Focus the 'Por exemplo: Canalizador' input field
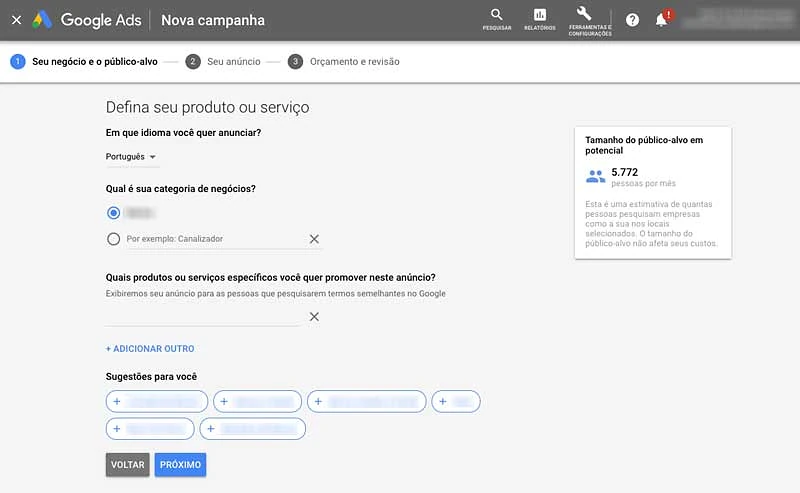This screenshot has width=800, height=493. 214,239
